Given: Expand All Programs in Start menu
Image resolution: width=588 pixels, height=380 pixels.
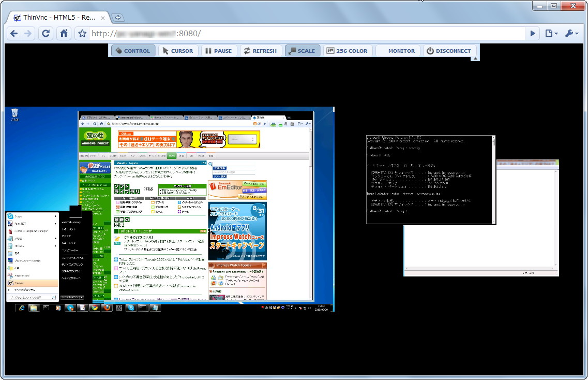Looking at the screenshot, I should pos(32,290).
